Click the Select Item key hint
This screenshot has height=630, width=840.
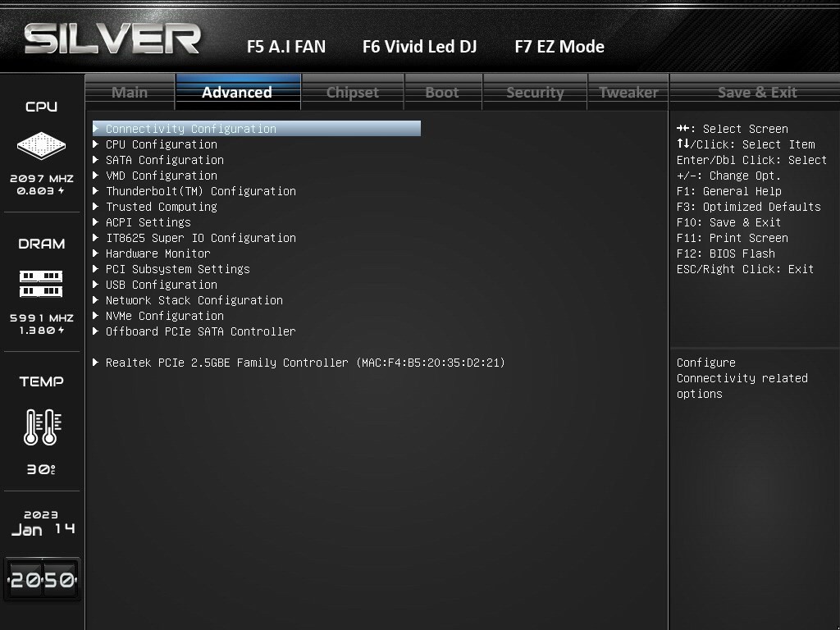point(746,144)
